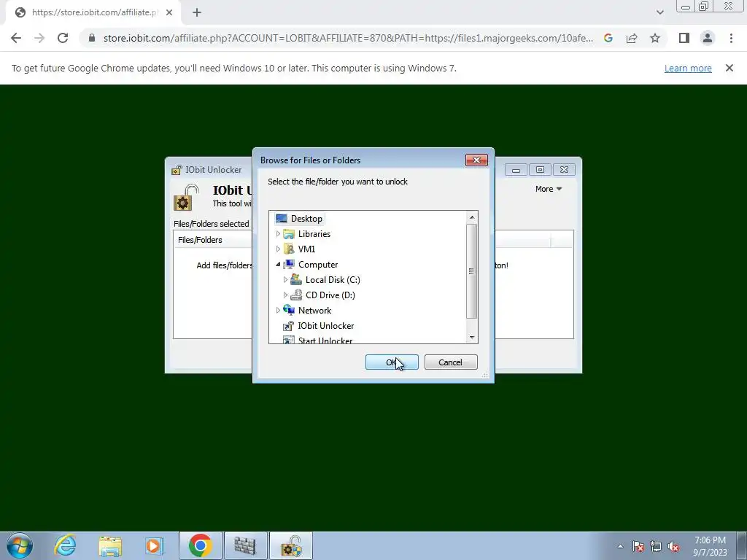Viewport: 747px width, 560px height.
Task: Expand the Libraries tree node
Action: [x=278, y=234]
